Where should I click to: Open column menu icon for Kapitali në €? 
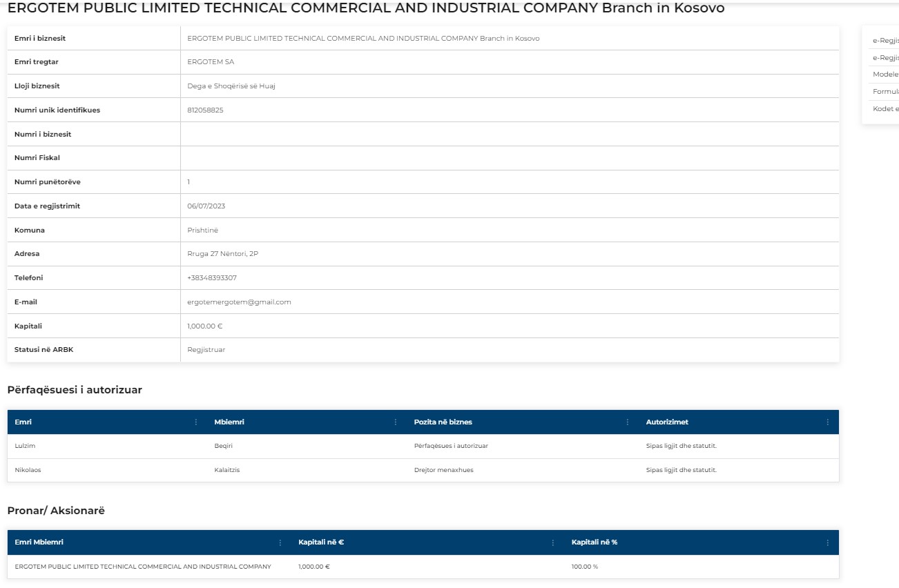(553, 543)
